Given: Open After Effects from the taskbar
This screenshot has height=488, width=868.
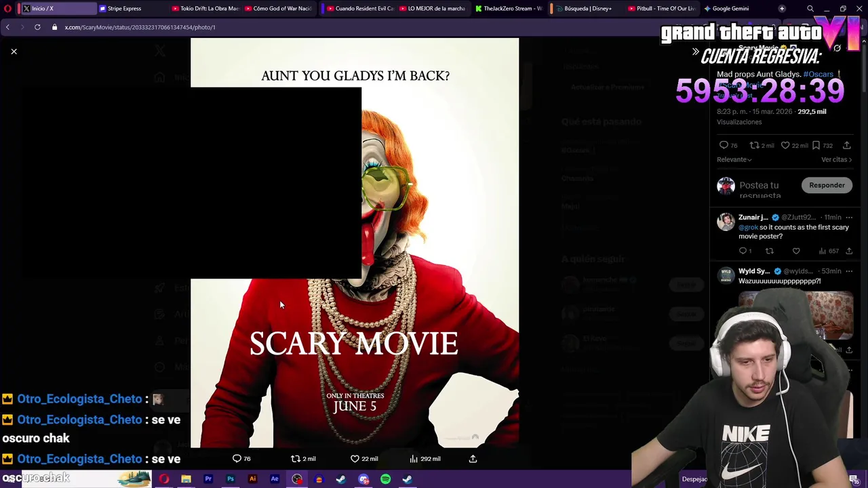Looking at the screenshot, I should [275, 479].
